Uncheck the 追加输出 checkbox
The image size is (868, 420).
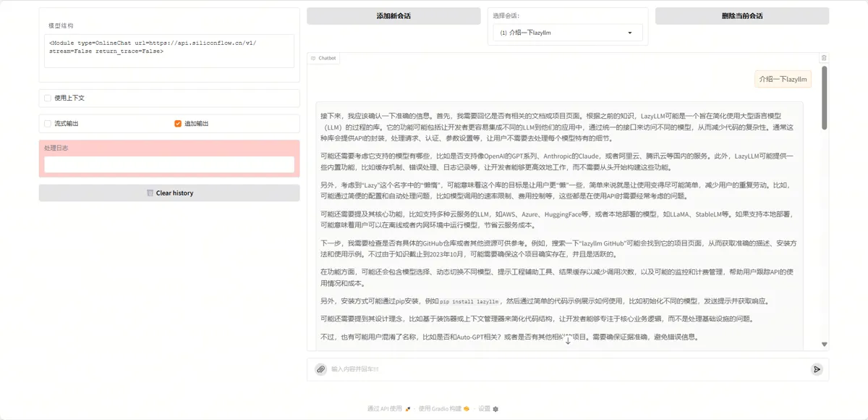(x=178, y=124)
